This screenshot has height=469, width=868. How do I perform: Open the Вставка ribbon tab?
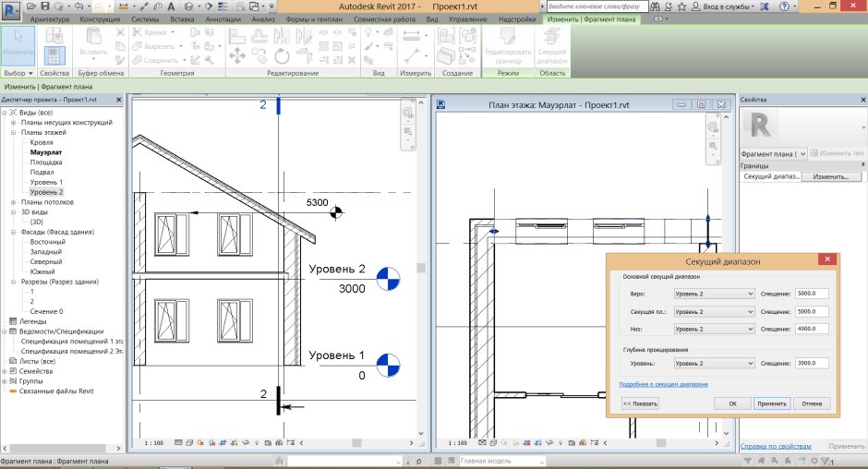182,19
